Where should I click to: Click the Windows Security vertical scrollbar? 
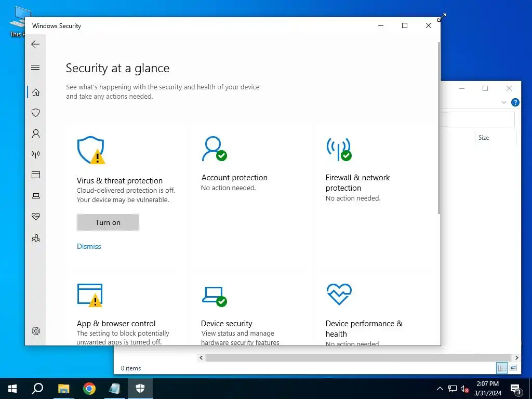pyautogui.click(x=439, y=128)
